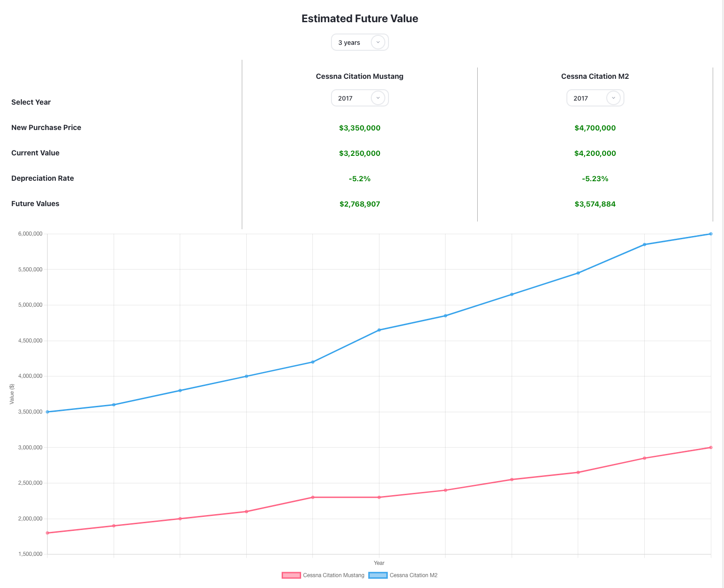Click the Mustang depreciation rate -5.2%
Viewport: 724px width, 588px height.
tap(360, 178)
